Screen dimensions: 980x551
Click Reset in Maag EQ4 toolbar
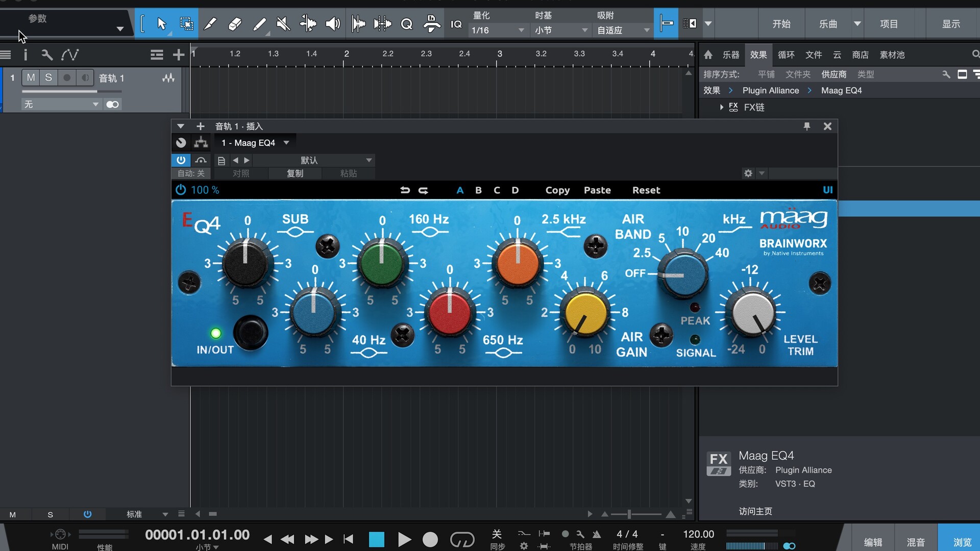click(x=646, y=190)
